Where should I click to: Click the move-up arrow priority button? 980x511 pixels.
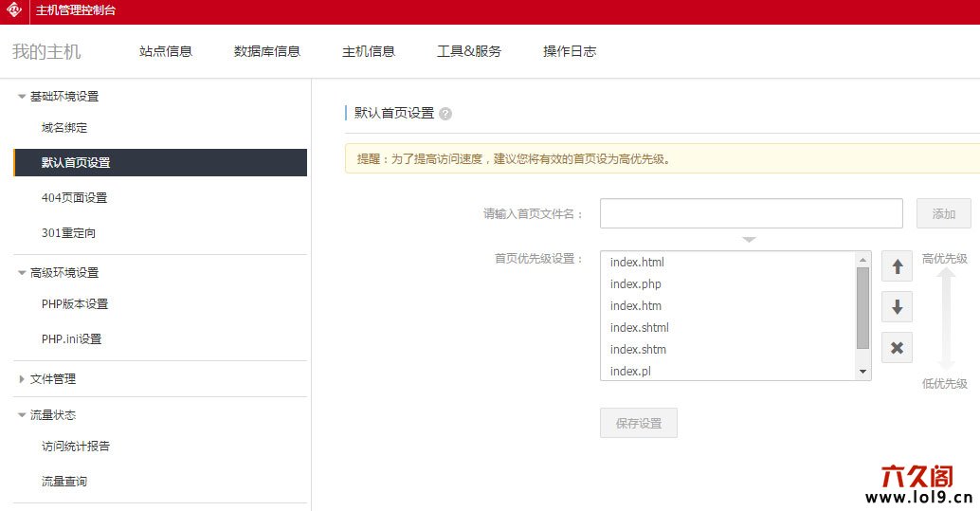click(x=897, y=267)
